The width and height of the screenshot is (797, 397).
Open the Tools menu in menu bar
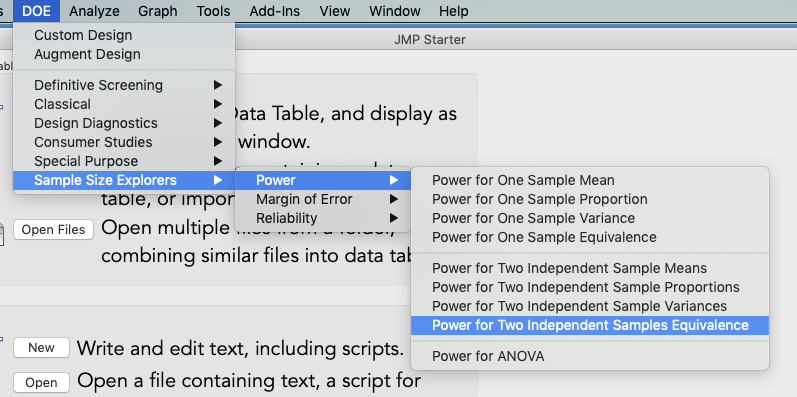point(213,11)
